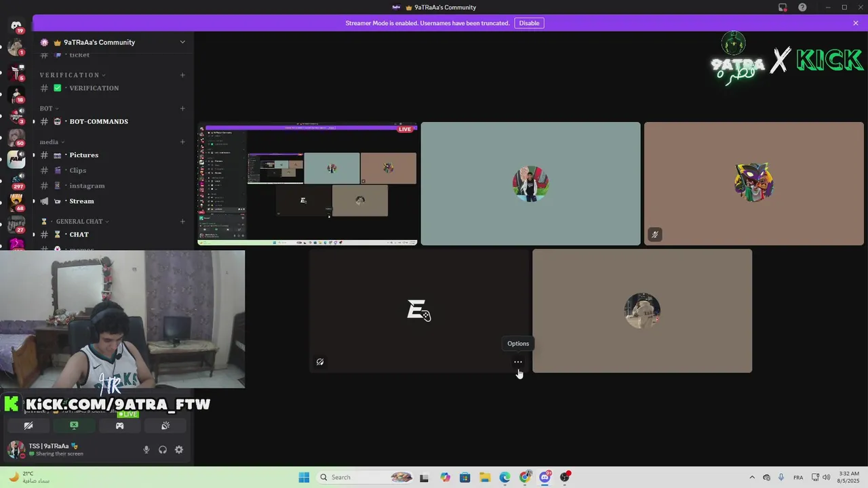Open volume control in system tray
Viewport: 868px width, 488px height.
click(827, 477)
